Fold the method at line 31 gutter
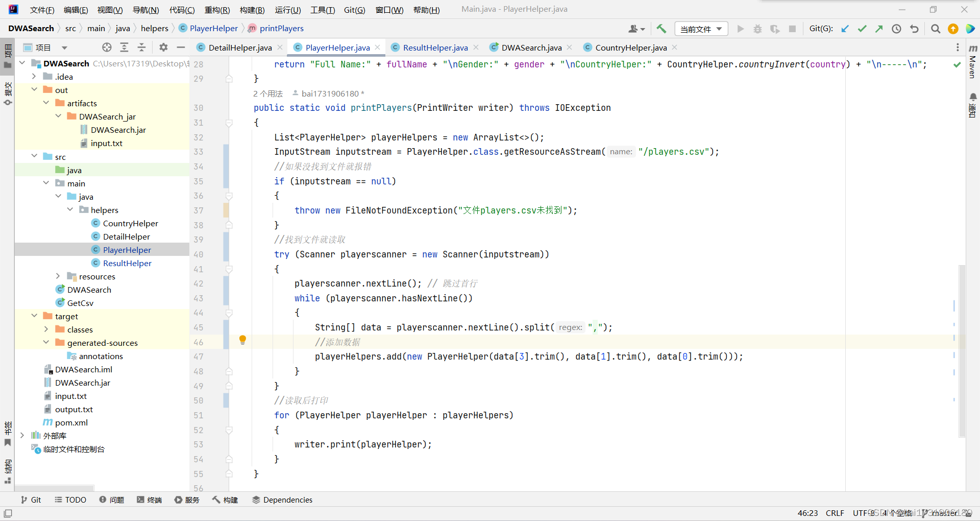 pos(229,123)
